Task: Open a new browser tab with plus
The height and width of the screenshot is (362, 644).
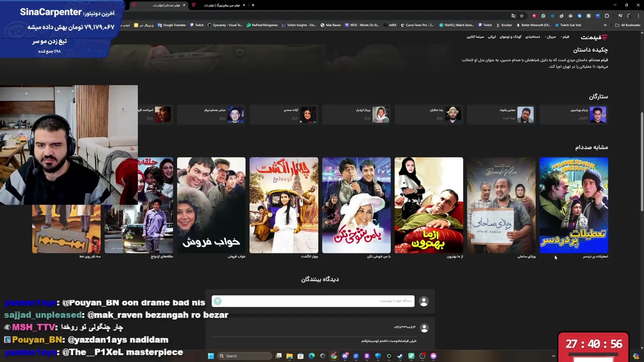Action: click(253, 5)
